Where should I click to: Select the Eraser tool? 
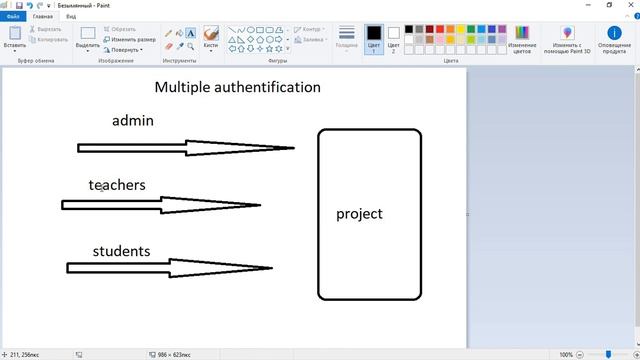[x=169, y=47]
